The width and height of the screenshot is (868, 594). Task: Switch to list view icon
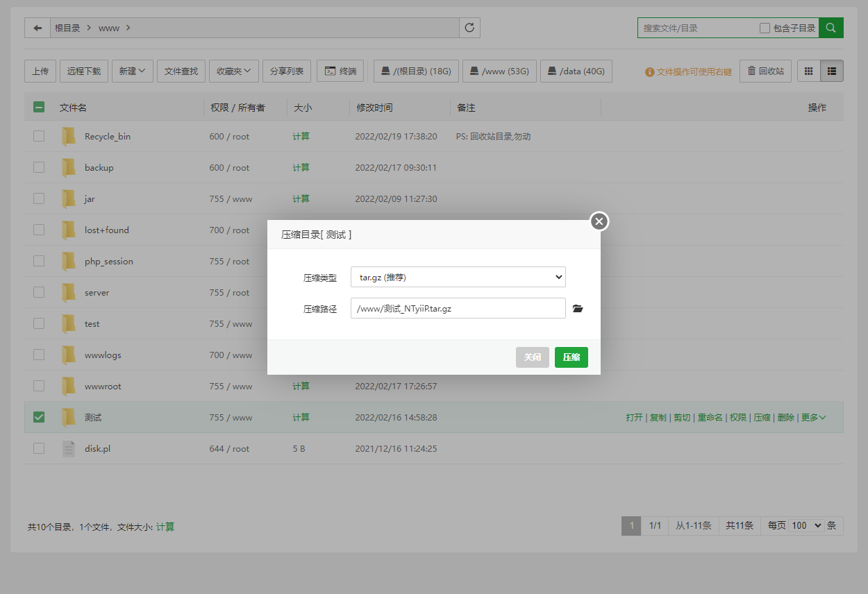pyautogui.click(x=832, y=71)
